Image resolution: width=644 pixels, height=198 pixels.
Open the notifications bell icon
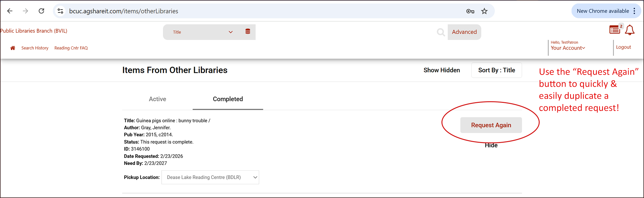pyautogui.click(x=630, y=30)
